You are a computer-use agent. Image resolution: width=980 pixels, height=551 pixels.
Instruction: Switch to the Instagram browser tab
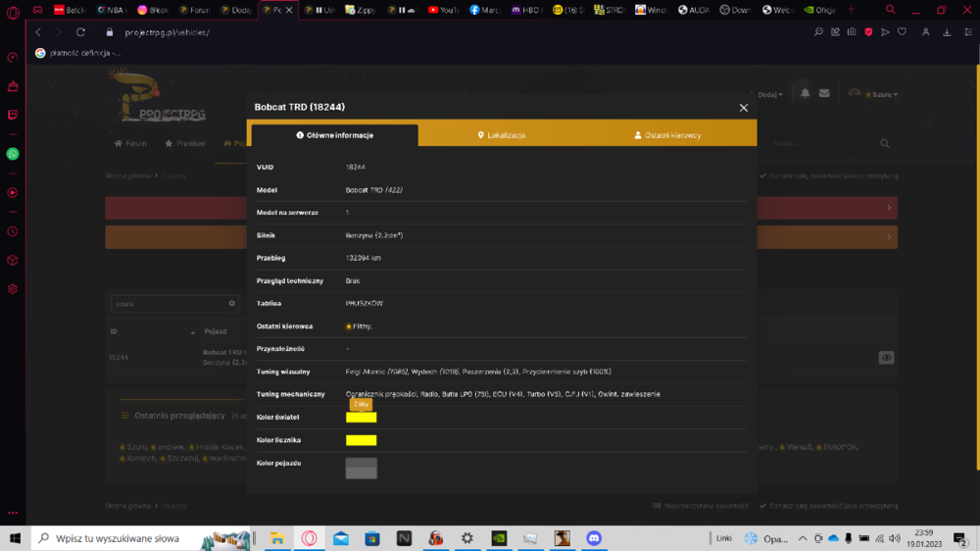tap(153, 10)
